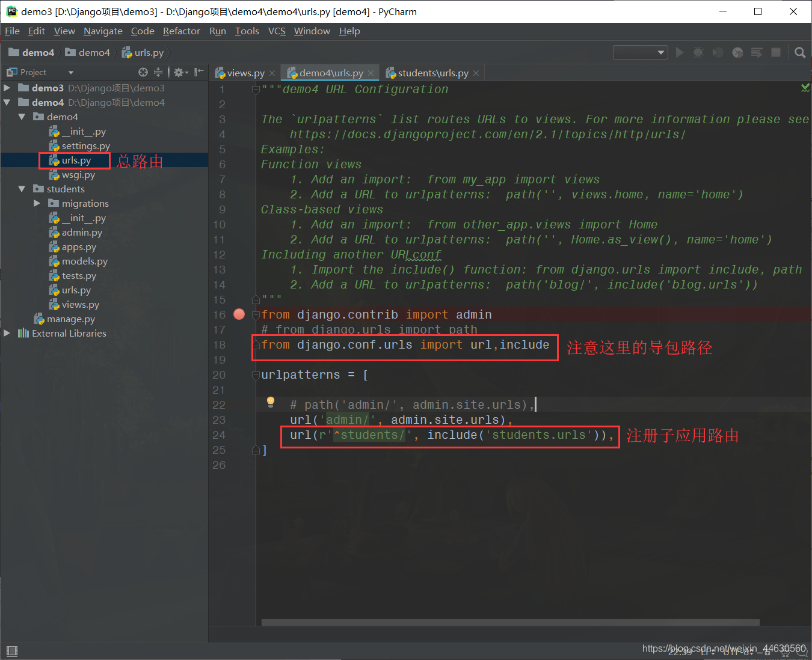Image resolution: width=812 pixels, height=660 pixels.
Task: Collapse the students folder
Action: pyautogui.click(x=22, y=189)
